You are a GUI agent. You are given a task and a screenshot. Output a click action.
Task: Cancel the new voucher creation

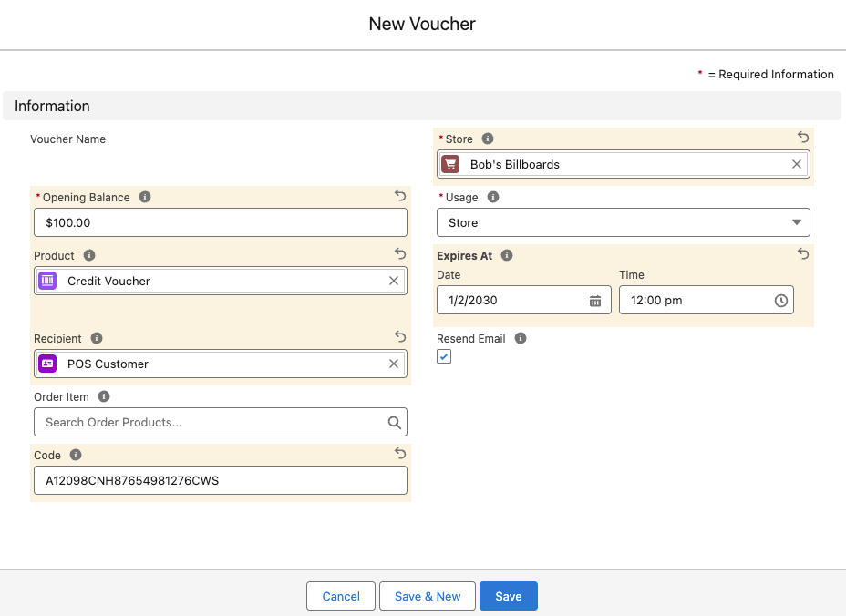point(340,596)
